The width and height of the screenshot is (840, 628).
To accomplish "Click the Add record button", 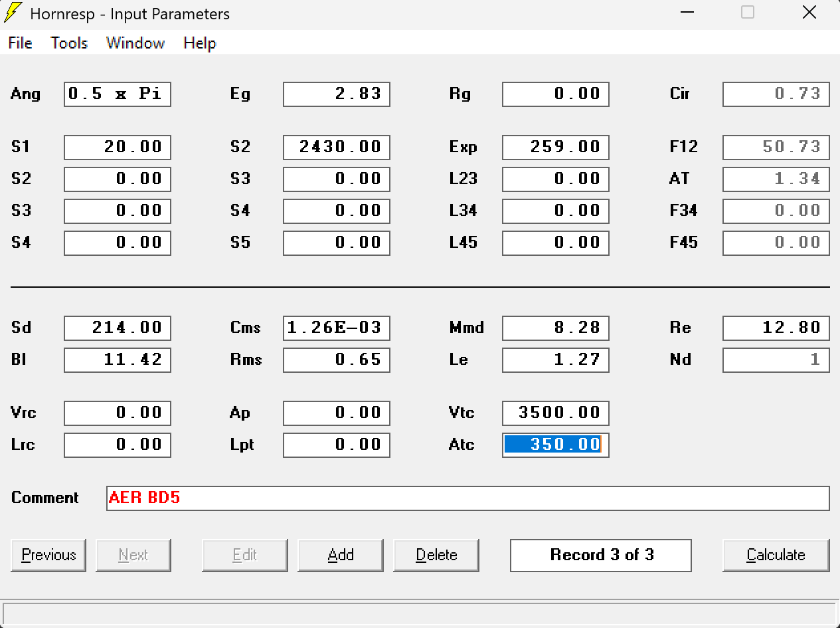I will 341,555.
